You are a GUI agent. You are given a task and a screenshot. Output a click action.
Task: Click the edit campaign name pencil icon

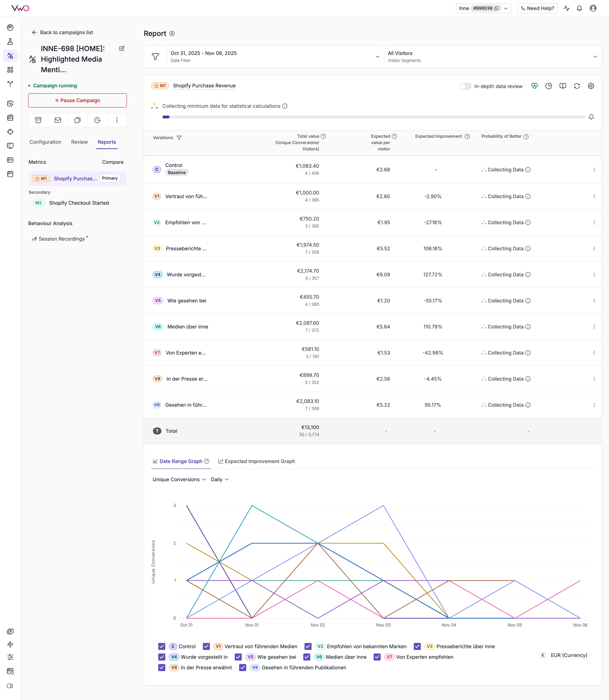point(122,49)
